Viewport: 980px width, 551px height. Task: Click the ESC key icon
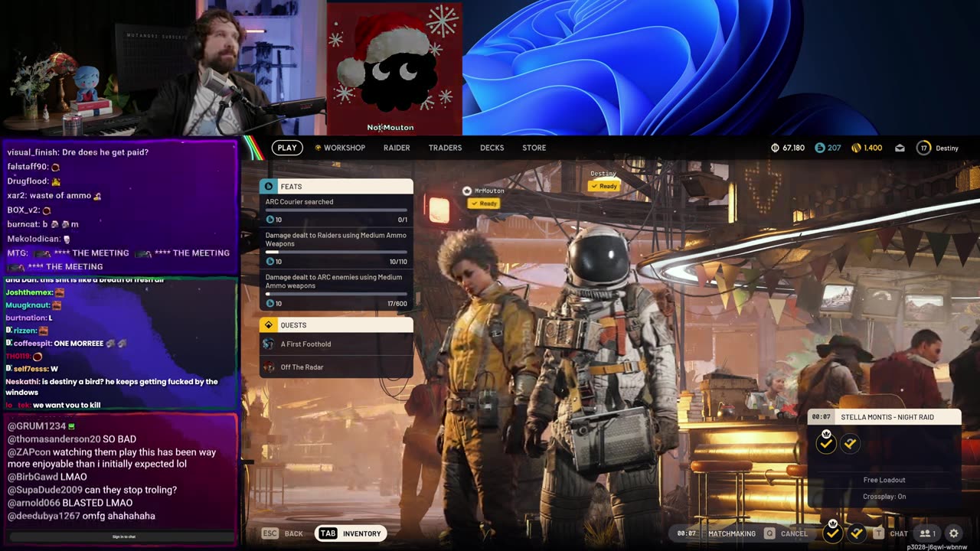point(269,533)
